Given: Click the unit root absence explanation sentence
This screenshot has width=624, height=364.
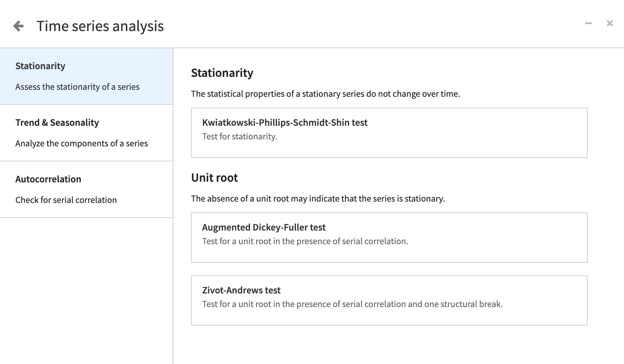Looking at the screenshot, I should (x=318, y=199).
